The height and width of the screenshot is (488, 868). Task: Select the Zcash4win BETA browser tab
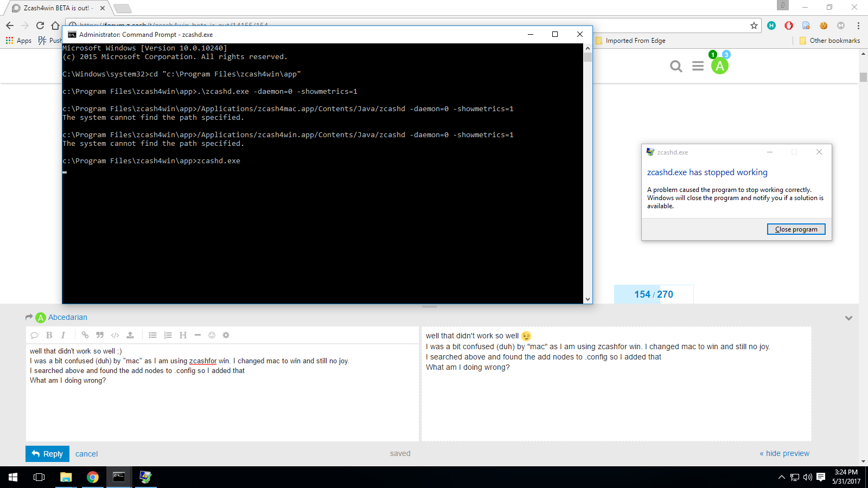tap(56, 8)
